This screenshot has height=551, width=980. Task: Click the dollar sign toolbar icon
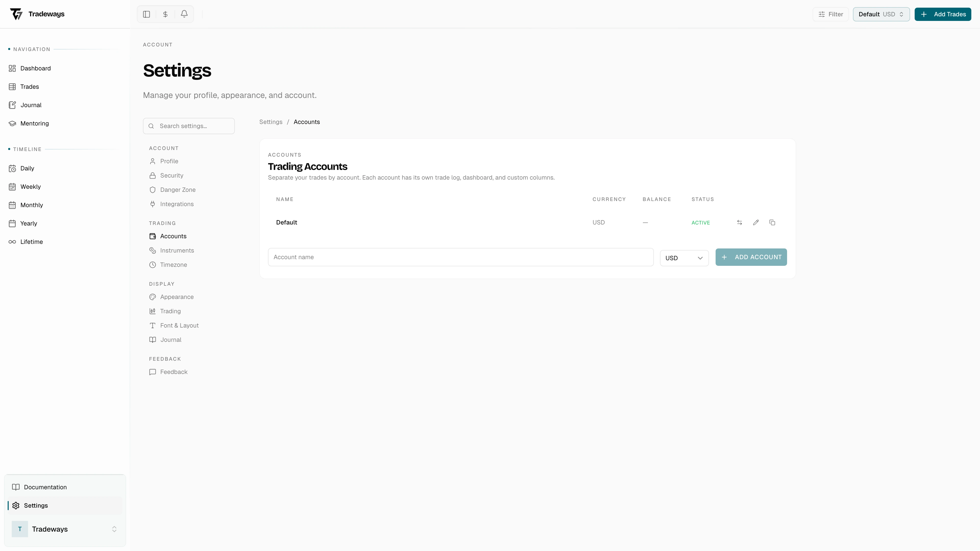click(165, 14)
